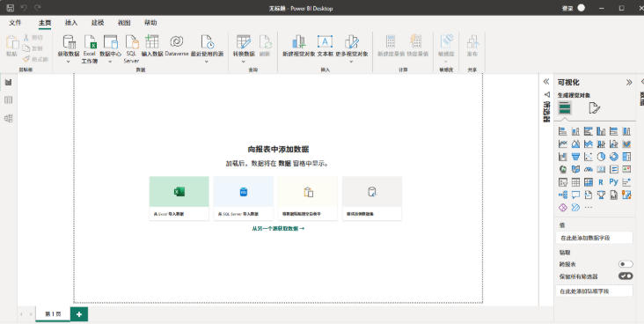Select the donut chart visual

(x=613, y=157)
